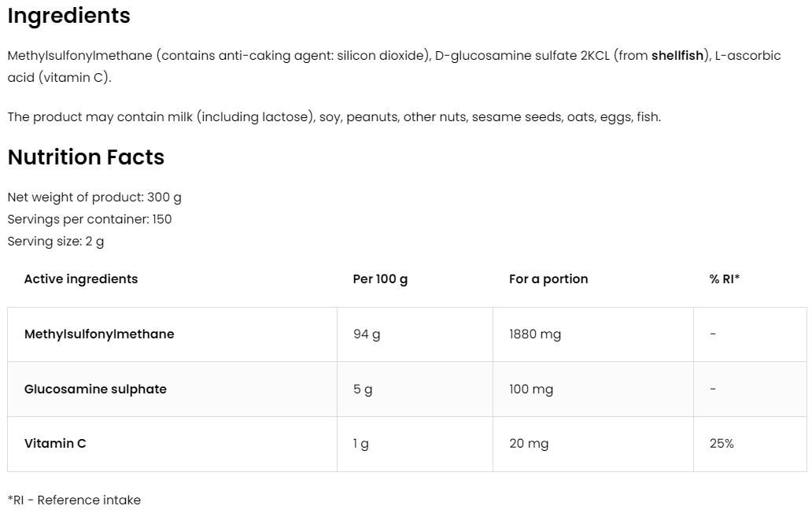Click the 94 g table cell
The image size is (812, 513).
click(x=367, y=334)
